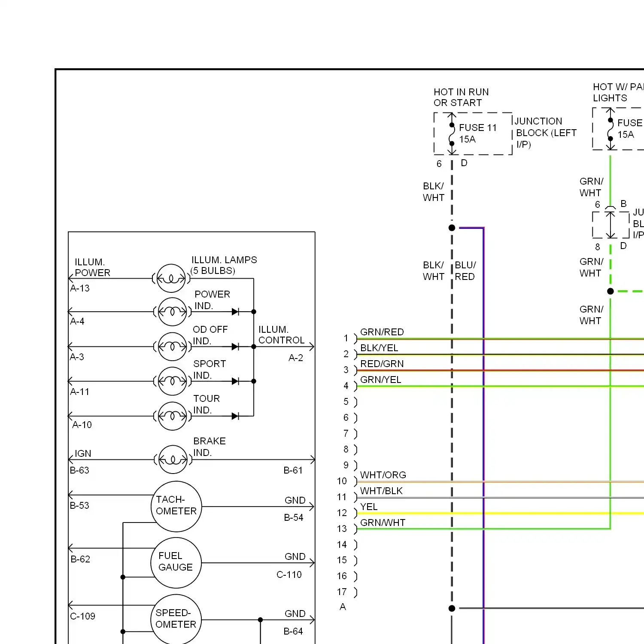Click the B-61 terminal label
The image size is (644, 644).
(x=293, y=471)
